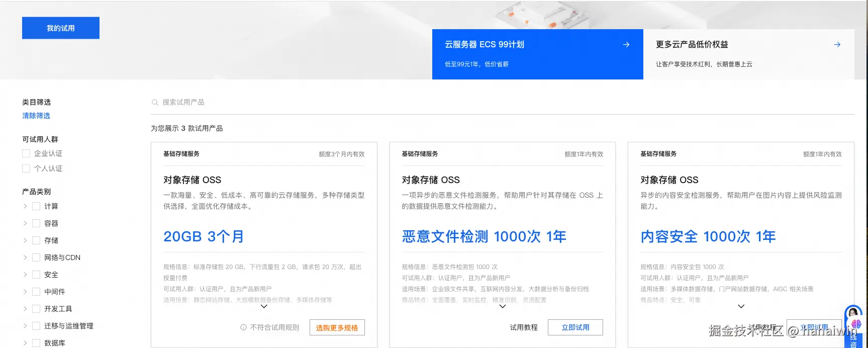This screenshot has width=868, height=348.
Task: Expand the 网络与CDN category chevron
Action: tap(25, 257)
